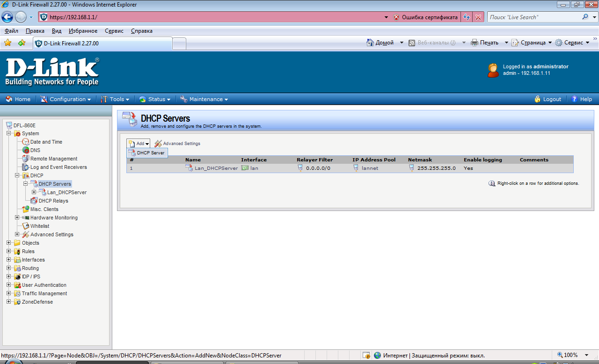The image size is (599, 364).
Task: Open the Routing icon in tree
Action: click(17, 268)
